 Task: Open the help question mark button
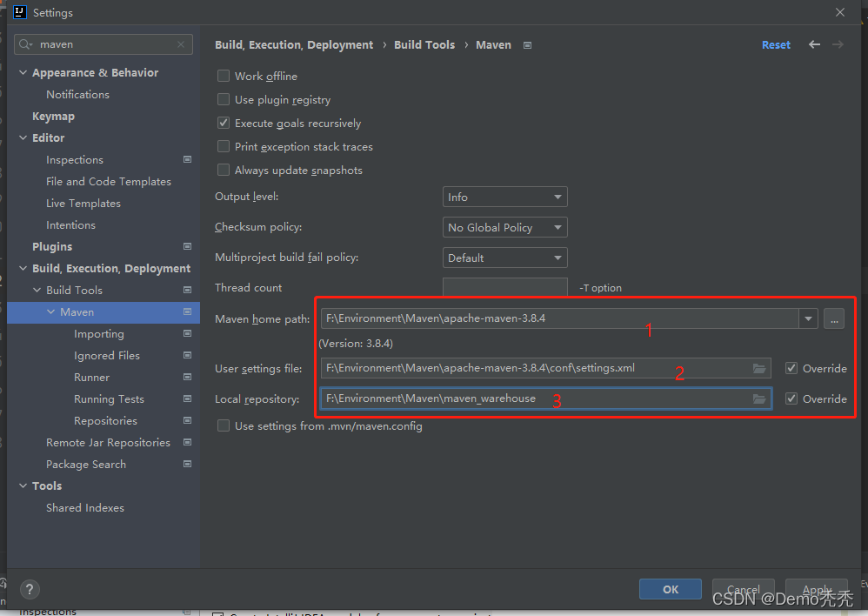tap(30, 589)
